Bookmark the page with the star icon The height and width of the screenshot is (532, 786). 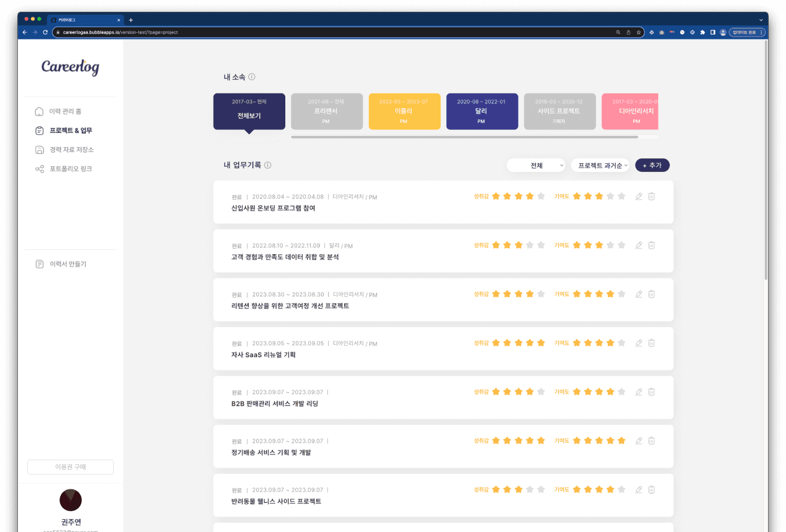pos(638,32)
